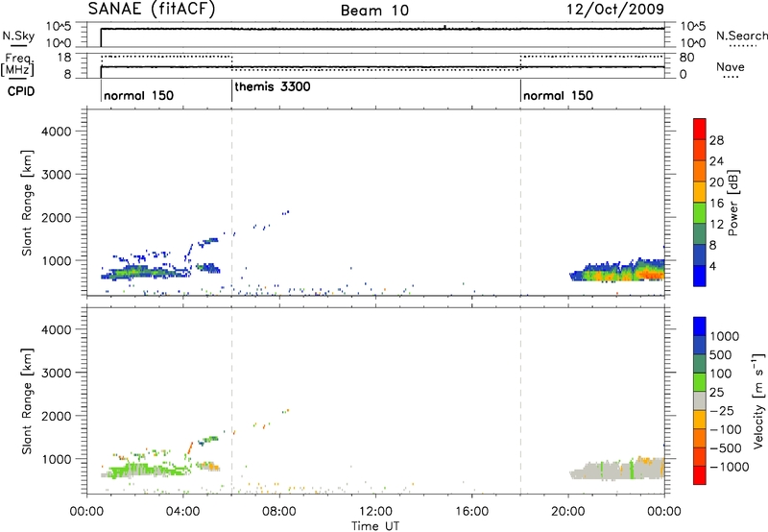Click the SANAE (fitACF) title text
Image resolution: width=768 pixels, height=532 pixels.
click(152, 9)
